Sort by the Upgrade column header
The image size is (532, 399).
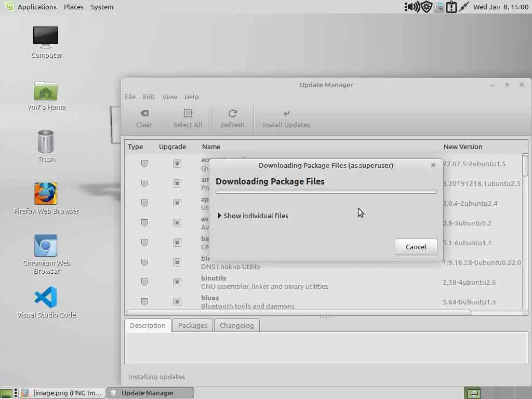coord(172,147)
